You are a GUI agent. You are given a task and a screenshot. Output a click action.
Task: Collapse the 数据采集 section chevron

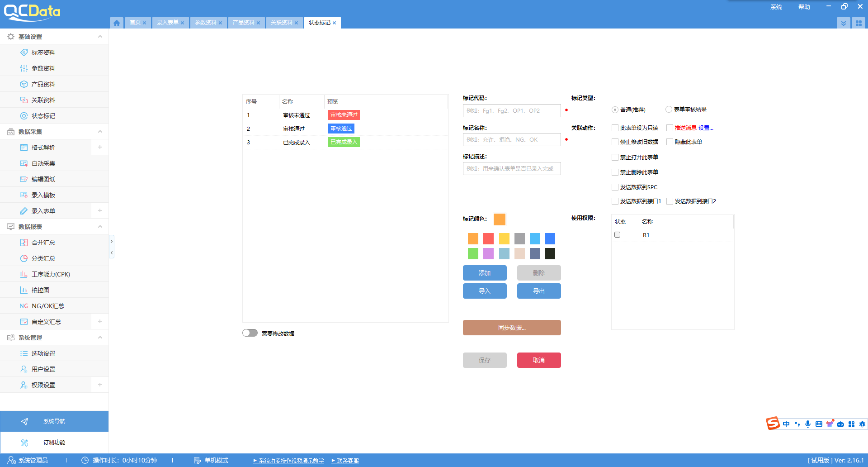coord(100,132)
